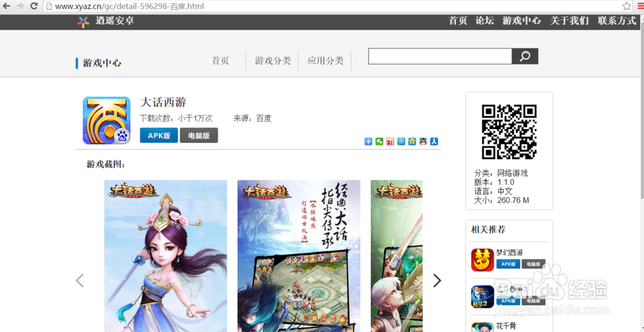Go to 首页 tab beside 游戏分类
Viewport: 644px width, 332px height.
[220, 61]
